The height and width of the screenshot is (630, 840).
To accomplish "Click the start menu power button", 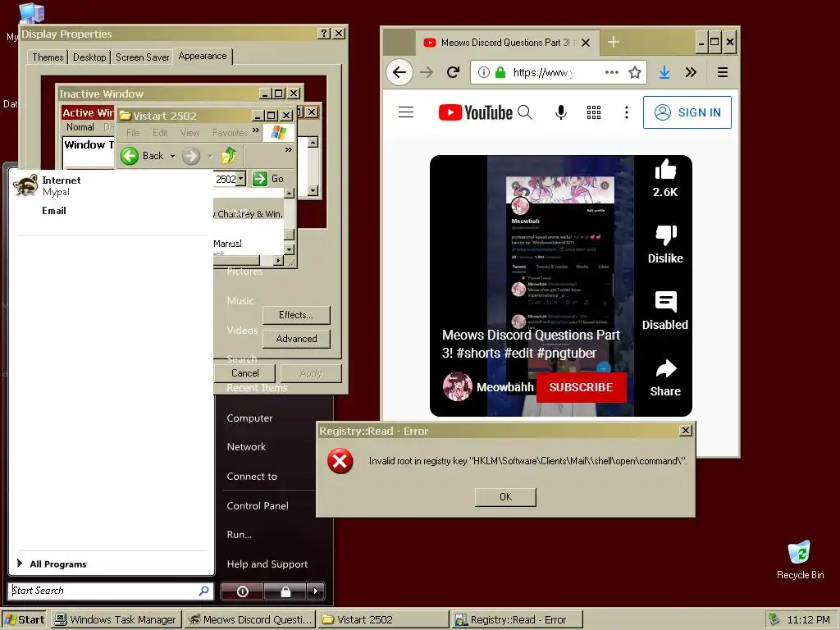I will click(x=242, y=591).
